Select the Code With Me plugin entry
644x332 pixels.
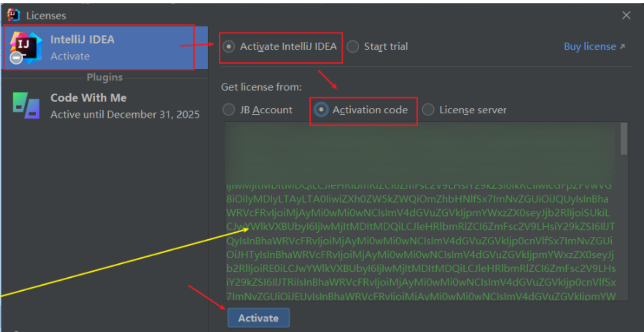pos(104,106)
